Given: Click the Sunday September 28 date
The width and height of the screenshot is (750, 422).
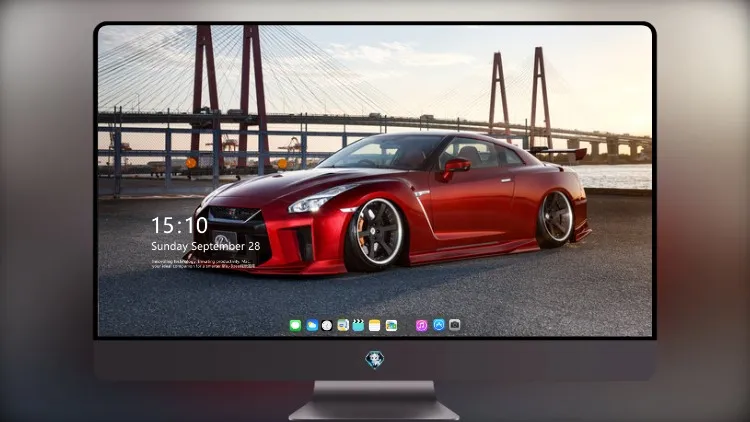Looking at the screenshot, I should click(206, 246).
